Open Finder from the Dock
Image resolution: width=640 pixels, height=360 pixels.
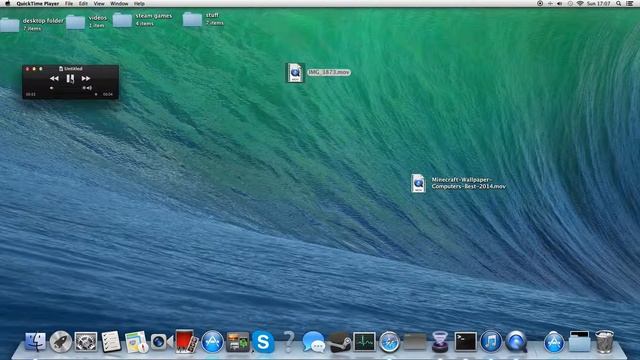(36, 342)
